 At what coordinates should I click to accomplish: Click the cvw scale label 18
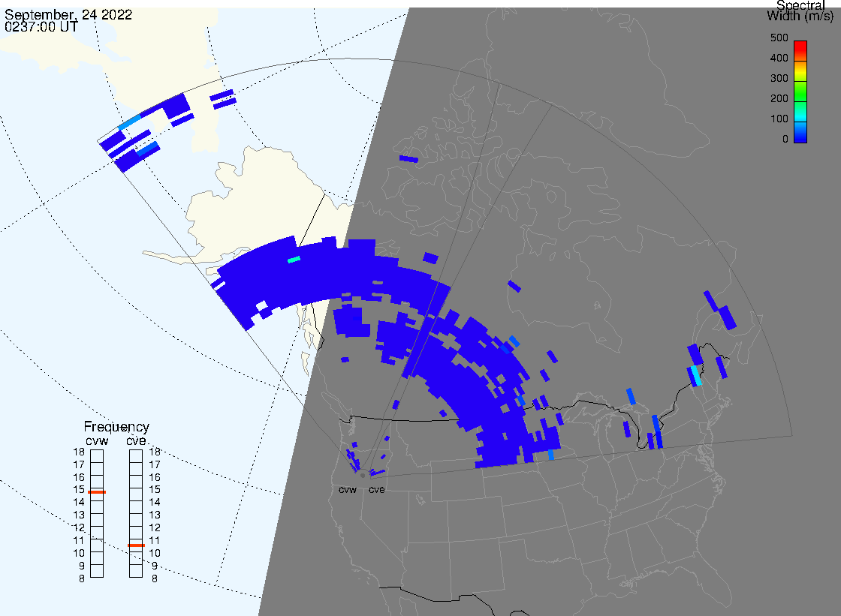tap(79, 452)
